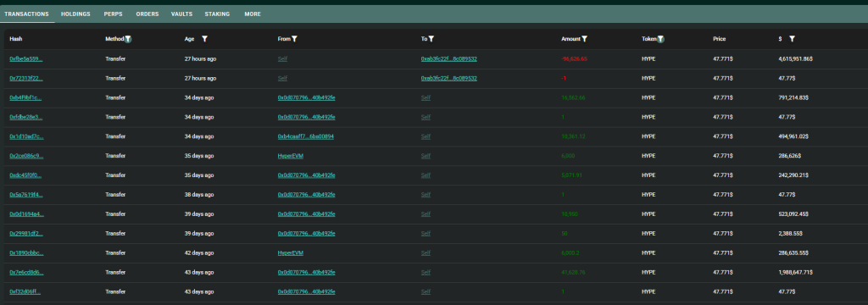Filter by the To column funnel

click(x=431, y=39)
